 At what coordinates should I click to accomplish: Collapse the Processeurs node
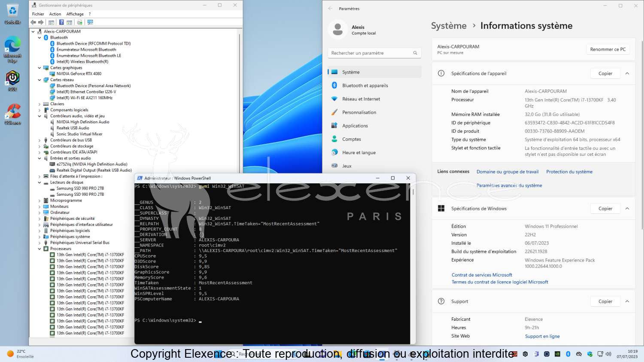pos(39,249)
